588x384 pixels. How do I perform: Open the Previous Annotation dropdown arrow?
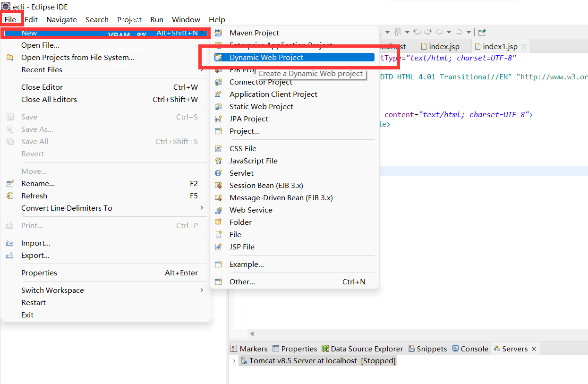[407, 33]
